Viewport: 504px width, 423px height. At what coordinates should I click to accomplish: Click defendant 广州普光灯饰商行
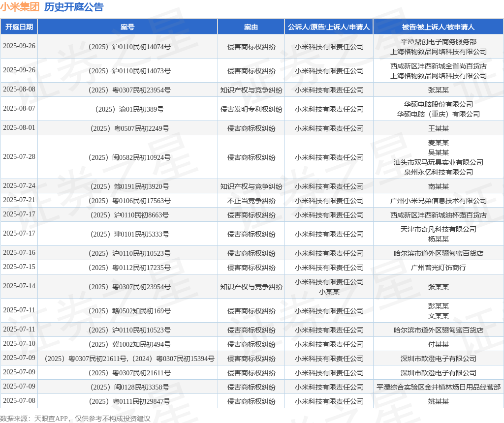point(439,268)
